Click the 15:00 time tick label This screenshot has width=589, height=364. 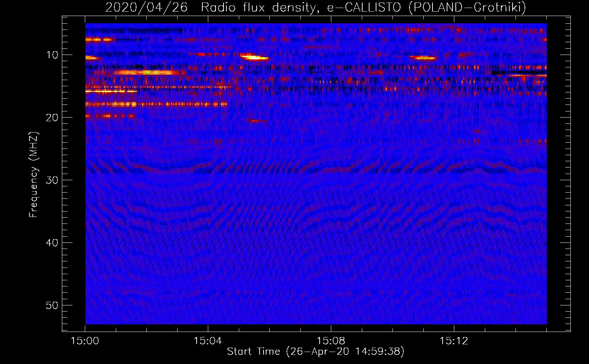tap(85, 341)
